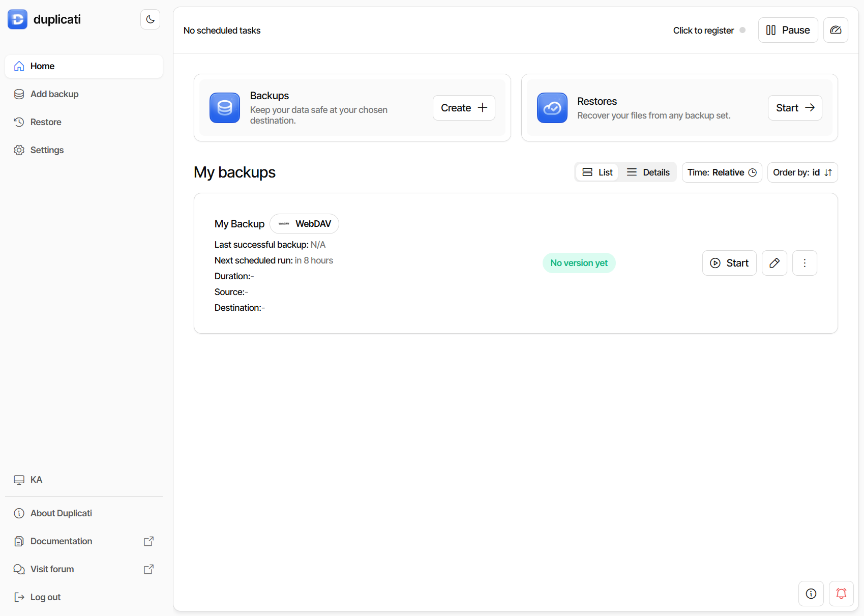Click the screenshot/edit icon next to Pause

(836, 30)
